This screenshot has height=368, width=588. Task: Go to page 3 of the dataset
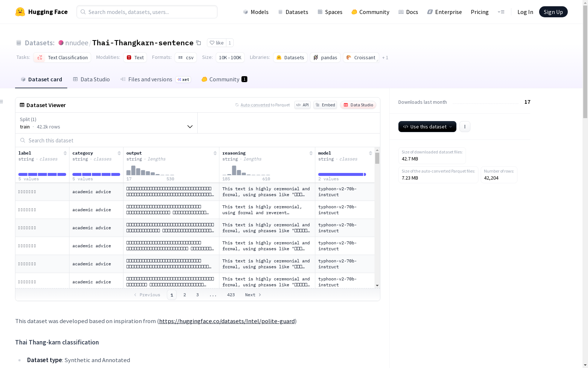[x=197, y=295]
